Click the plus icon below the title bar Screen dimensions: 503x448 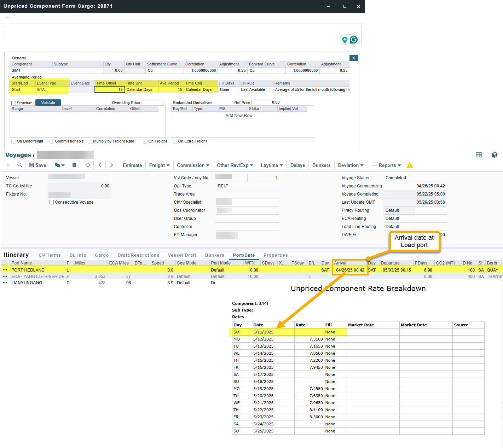pyautogui.click(x=7, y=18)
